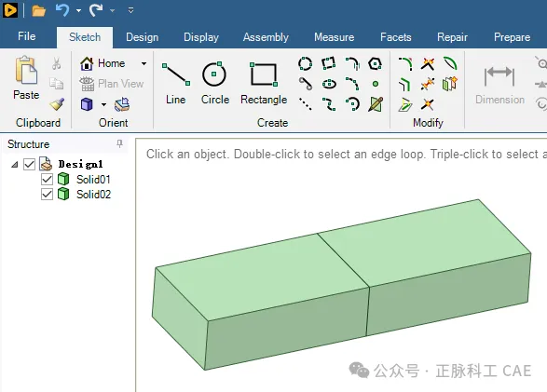The image size is (547, 392).
Task: Select the Point sketch tool
Action: (376, 84)
